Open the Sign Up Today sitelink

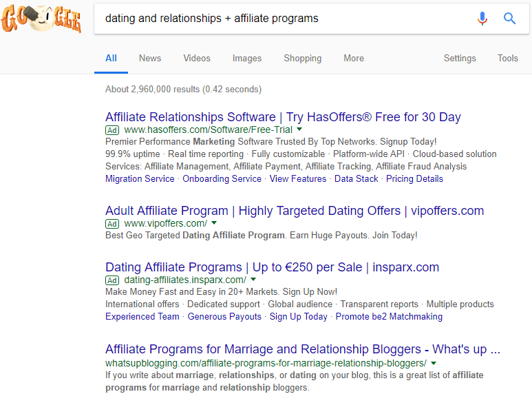299,317
